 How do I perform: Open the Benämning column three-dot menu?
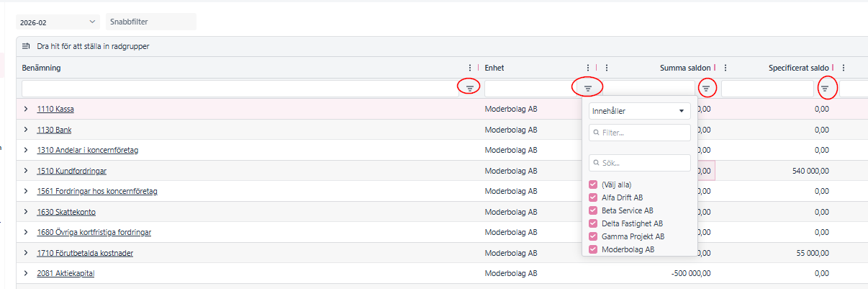click(x=471, y=68)
